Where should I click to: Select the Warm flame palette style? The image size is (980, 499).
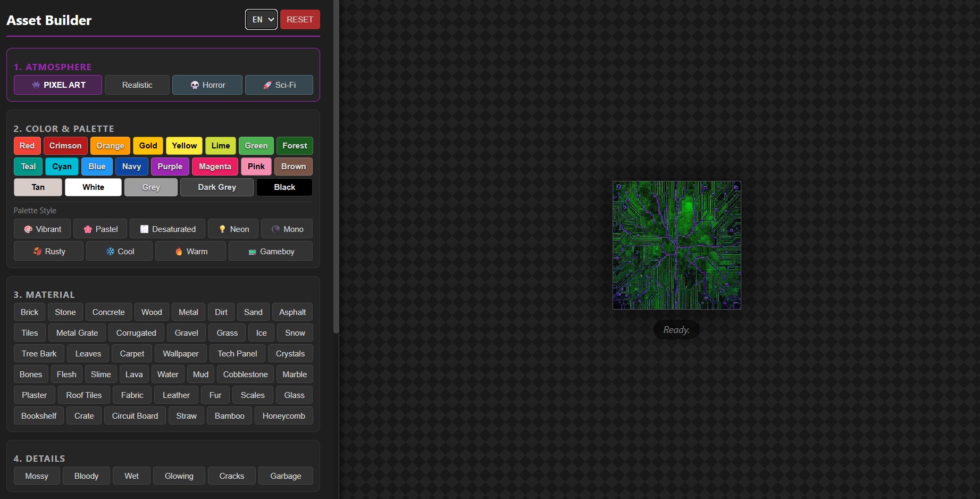pyautogui.click(x=190, y=252)
